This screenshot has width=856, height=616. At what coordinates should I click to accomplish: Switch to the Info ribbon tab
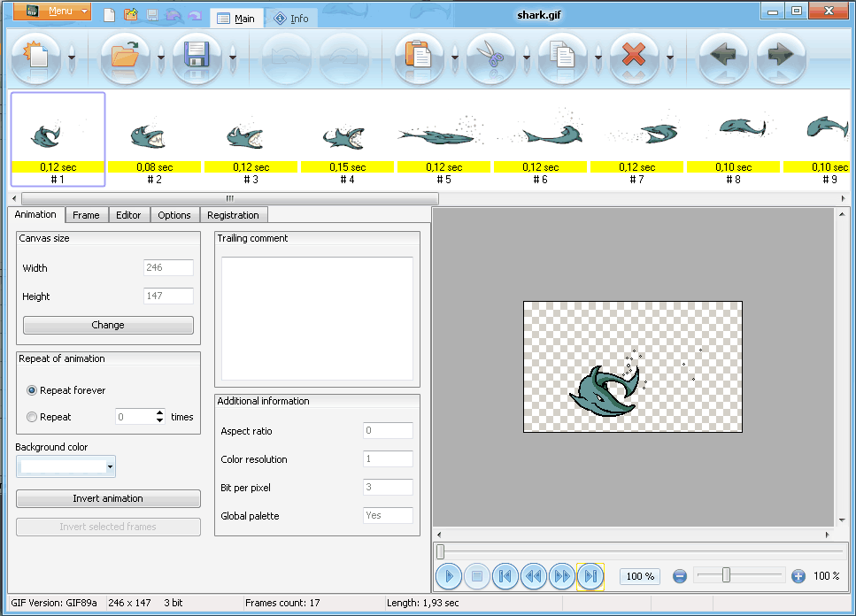click(291, 19)
